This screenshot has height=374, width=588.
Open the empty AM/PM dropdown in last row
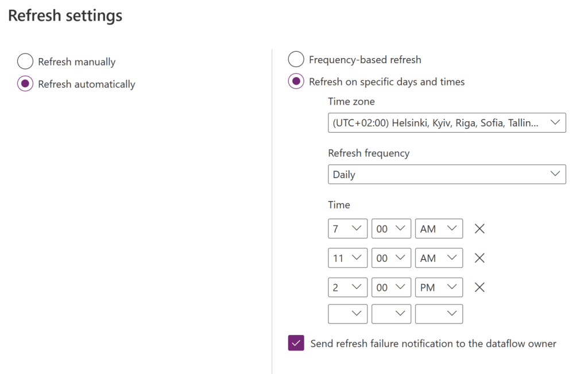(439, 314)
